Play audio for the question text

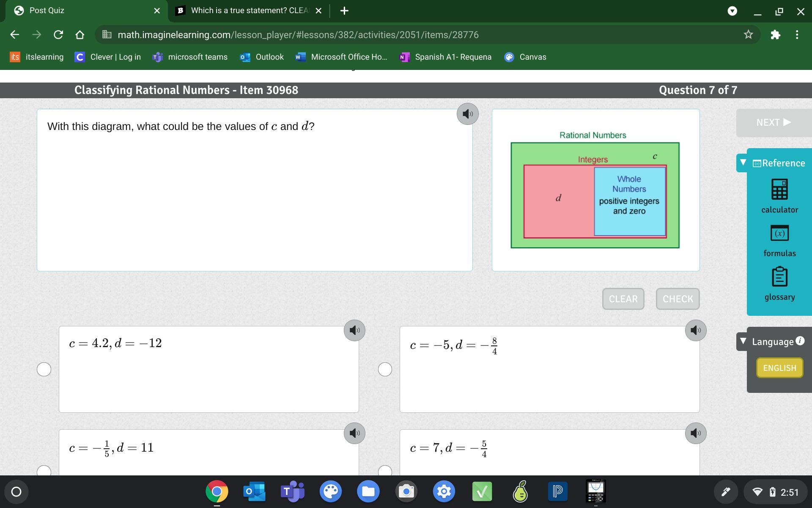pos(467,114)
